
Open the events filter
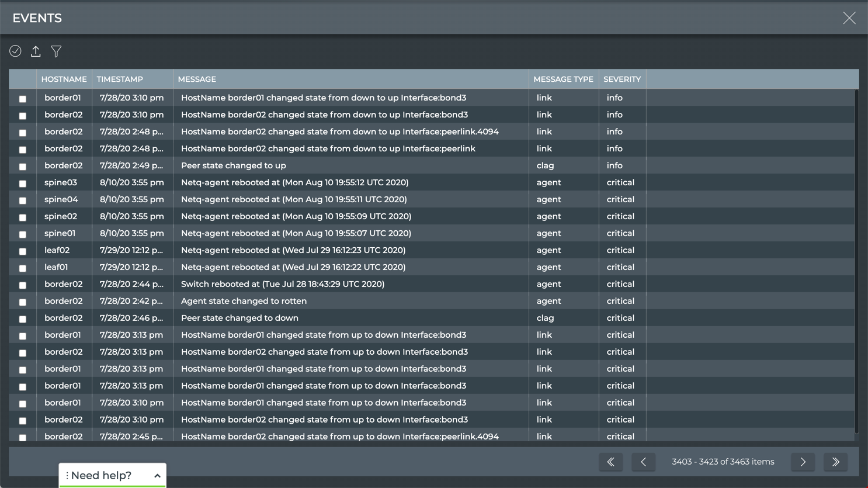pos(56,51)
